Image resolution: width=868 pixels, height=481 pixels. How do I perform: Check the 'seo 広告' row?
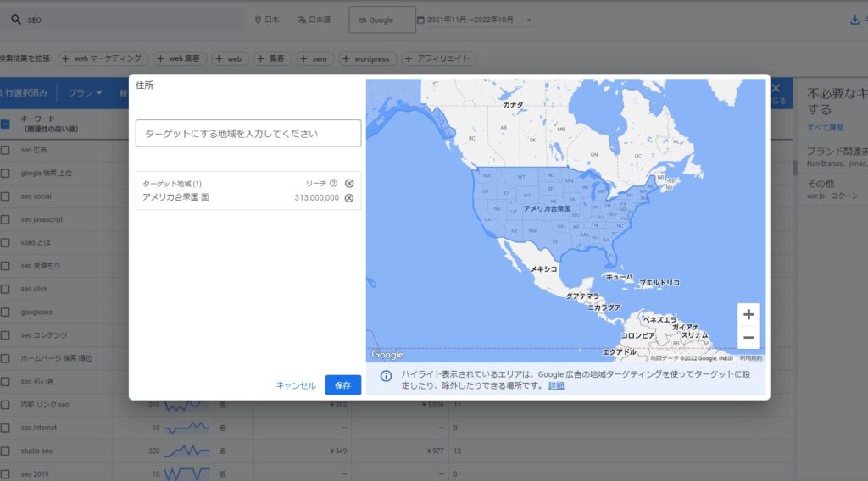coord(5,150)
